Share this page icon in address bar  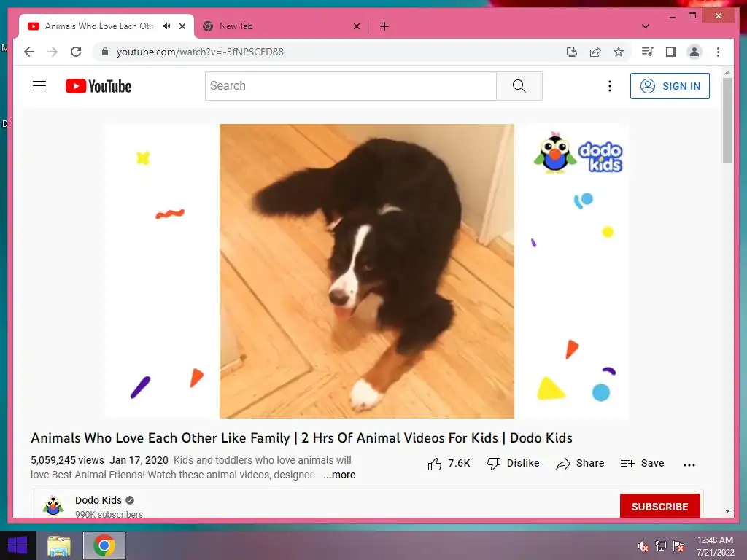595,52
